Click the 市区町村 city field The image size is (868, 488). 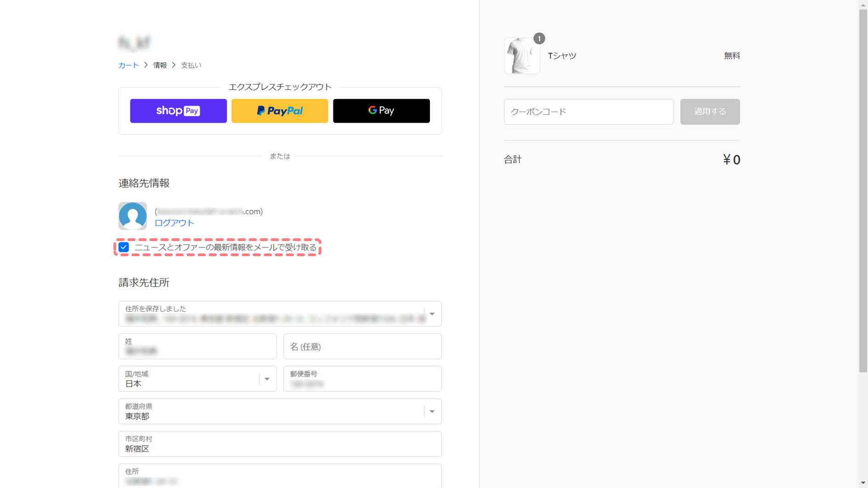click(280, 444)
